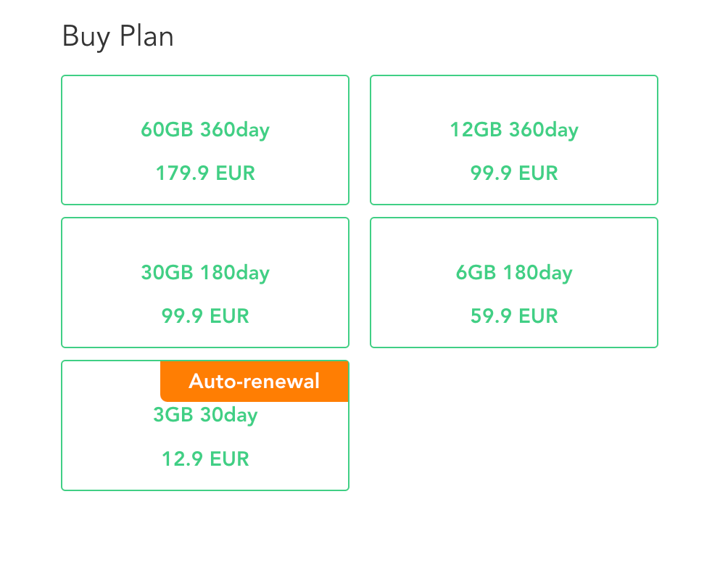Click the 30GB 180day label text
Screen dimensions: 728x576
pos(205,273)
